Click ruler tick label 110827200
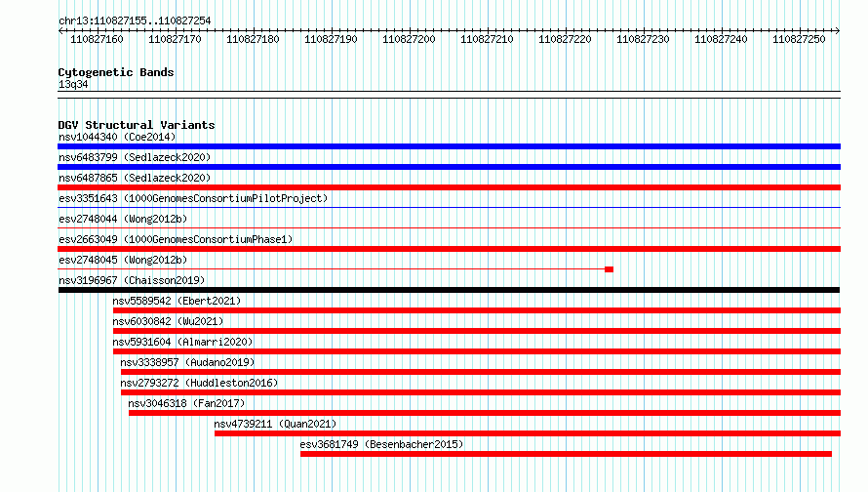The image size is (868, 492). tap(409, 39)
